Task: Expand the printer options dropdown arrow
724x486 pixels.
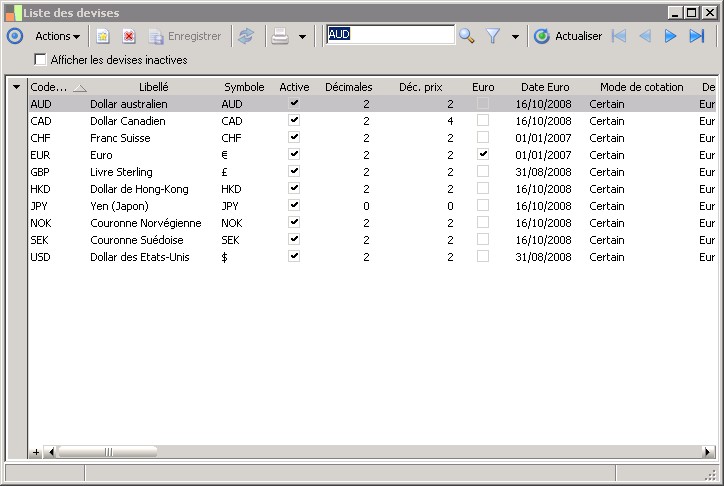Action: click(302, 37)
